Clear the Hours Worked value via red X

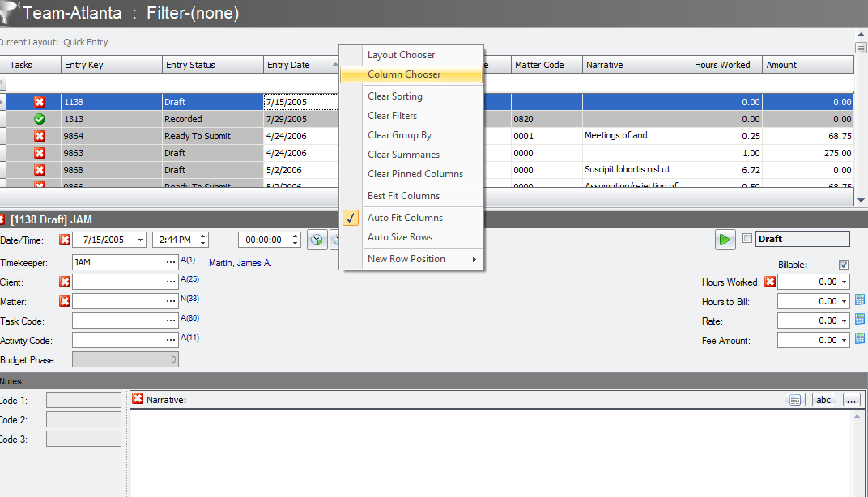click(x=769, y=281)
